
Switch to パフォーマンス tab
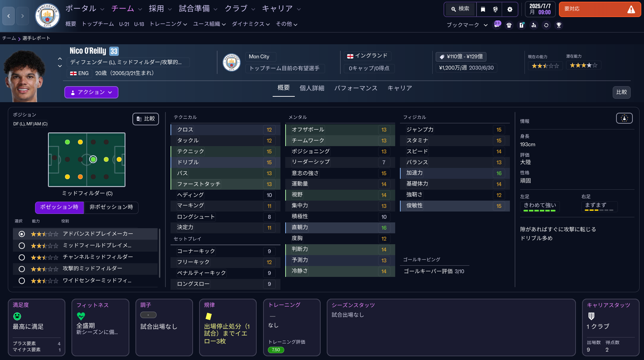[x=356, y=88]
